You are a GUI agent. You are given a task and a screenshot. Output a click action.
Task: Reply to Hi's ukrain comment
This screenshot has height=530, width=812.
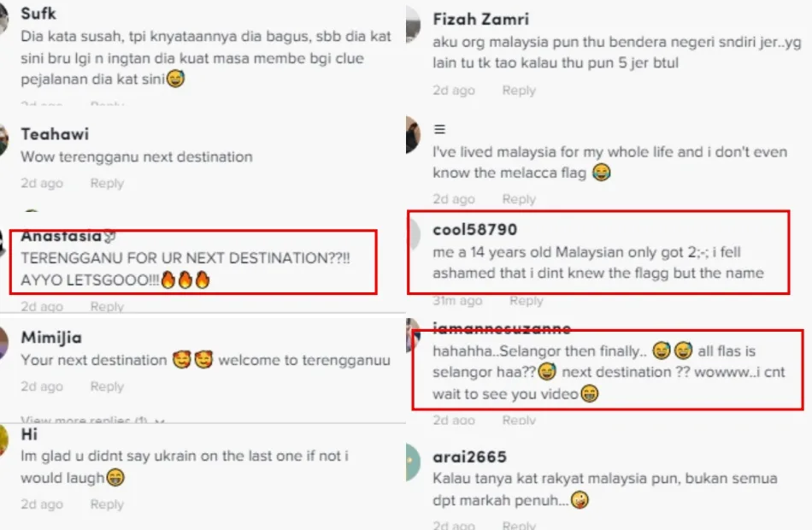pos(107,504)
